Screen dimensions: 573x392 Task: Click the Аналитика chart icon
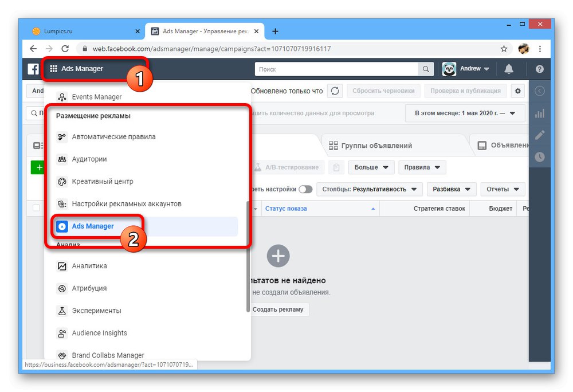[62, 266]
